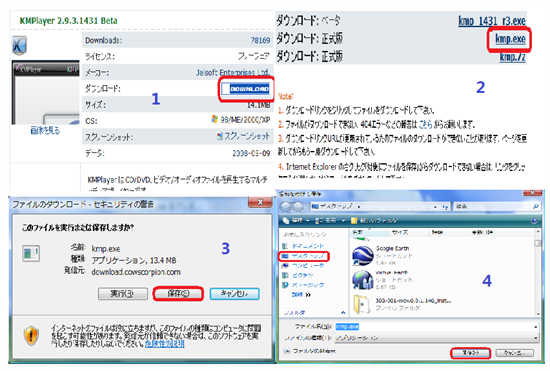Click the refresh button beside address bar

point(445,207)
